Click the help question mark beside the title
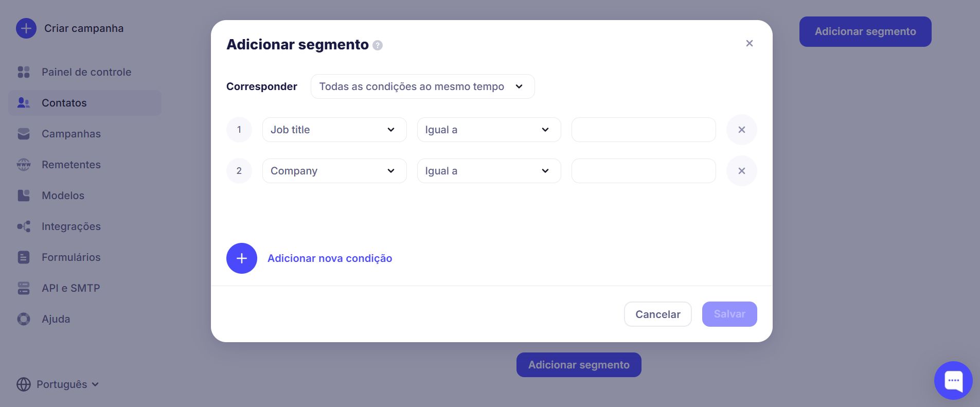 pyautogui.click(x=378, y=45)
